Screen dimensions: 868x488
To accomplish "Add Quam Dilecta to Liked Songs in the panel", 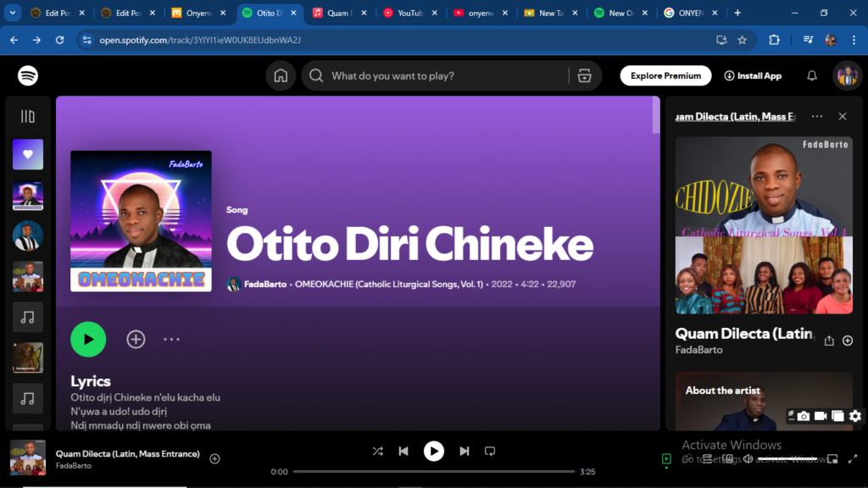I will [x=848, y=341].
